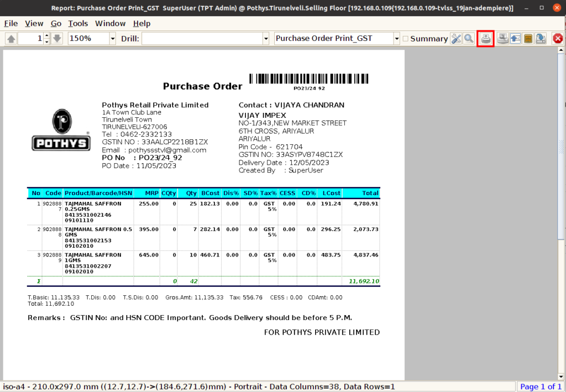The width and height of the screenshot is (566, 392).
Task: Click the find magnifier icon
Action: (469, 38)
